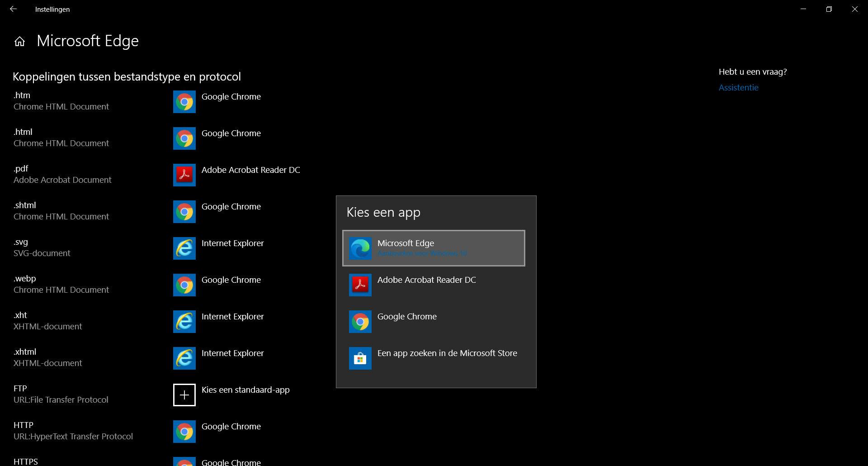Click the SVG-document description text

(x=42, y=253)
